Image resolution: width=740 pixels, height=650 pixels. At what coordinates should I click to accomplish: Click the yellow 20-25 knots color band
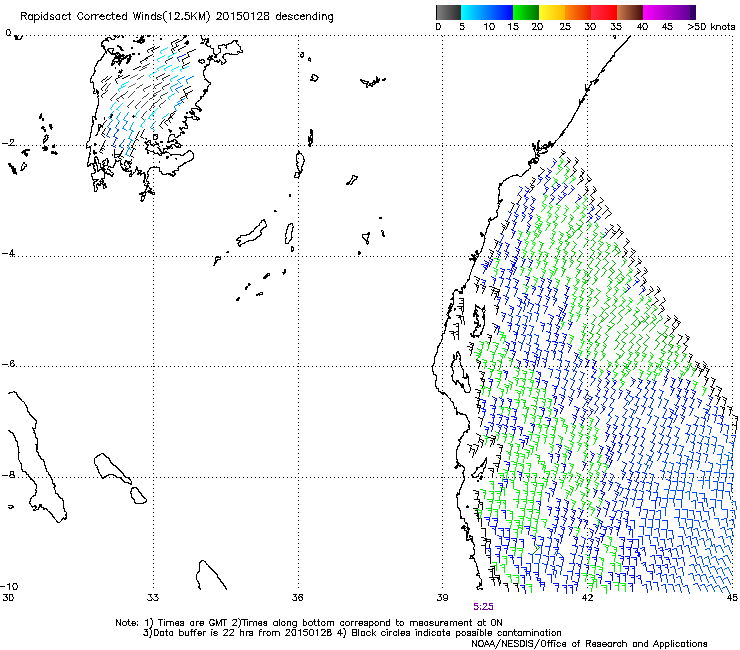click(552, 12)
